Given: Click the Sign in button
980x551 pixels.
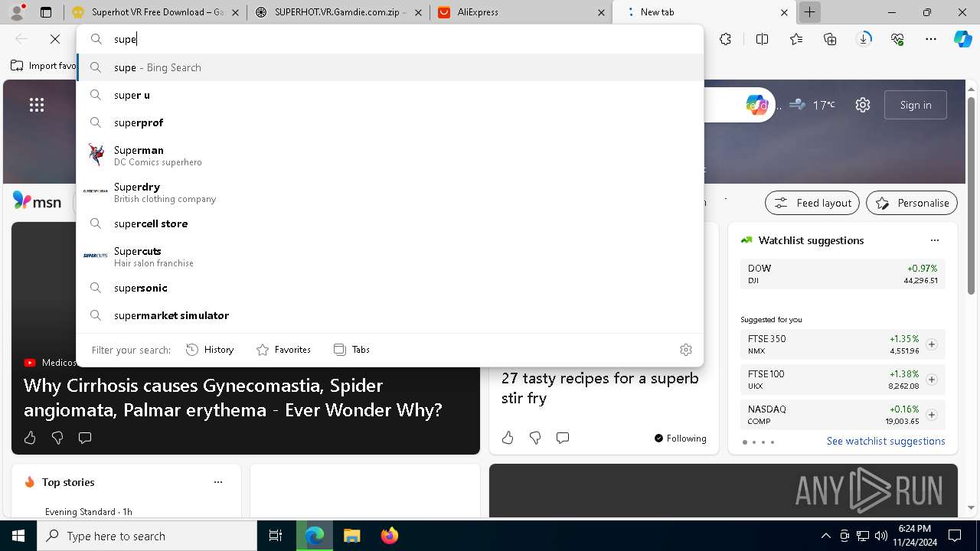Looking at the screenshot, I should point(916,105).
